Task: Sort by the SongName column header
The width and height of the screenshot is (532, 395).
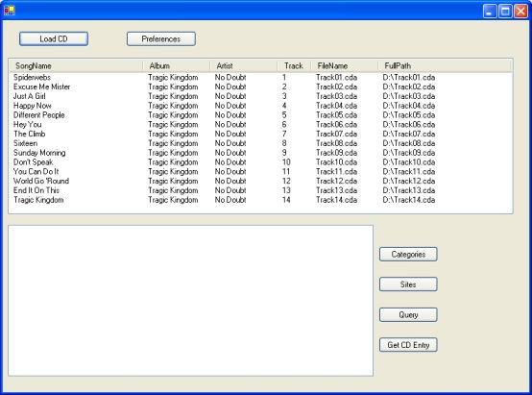Action: pyautogui.click(x=76, y=66)
